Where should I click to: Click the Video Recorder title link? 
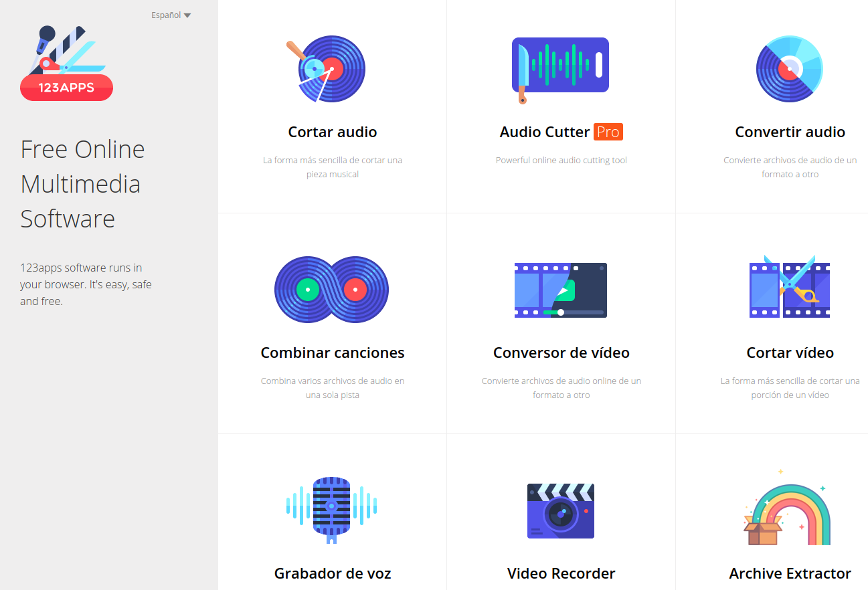click(x=561, y=573)
